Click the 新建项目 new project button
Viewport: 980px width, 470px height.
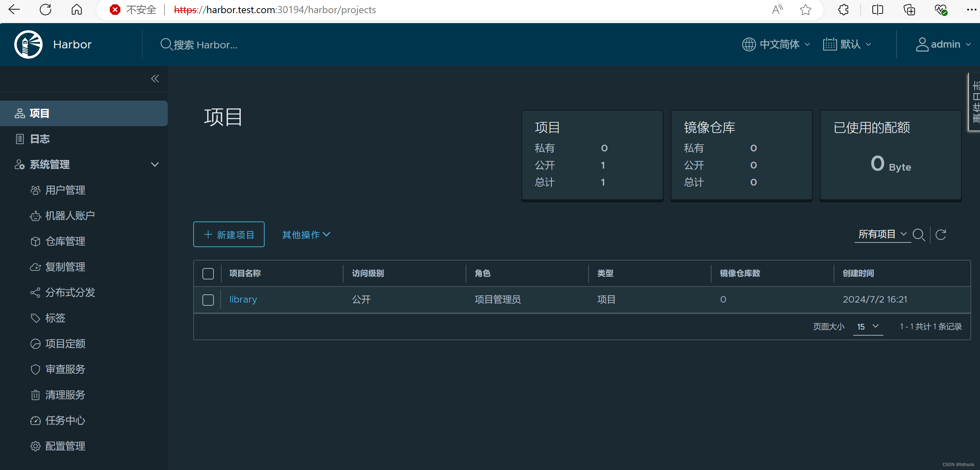point(229,234)
